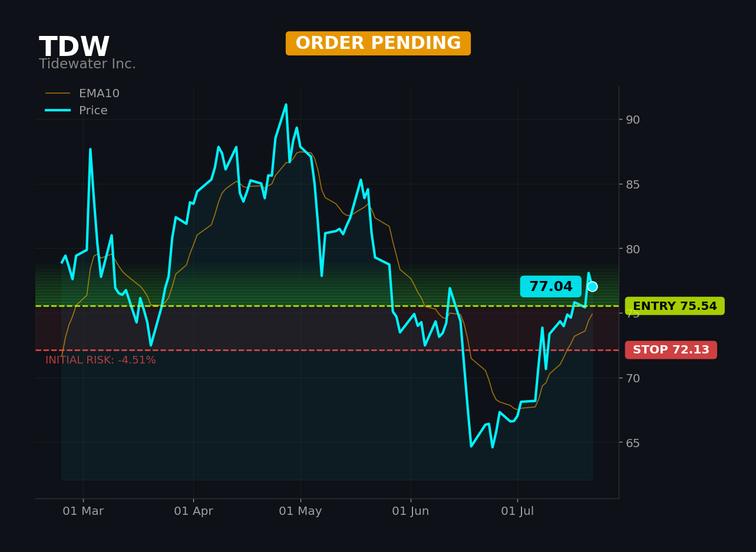Click the 70 price axis label
The height and width of the screenshot is (552, 756).
[633, 378]
